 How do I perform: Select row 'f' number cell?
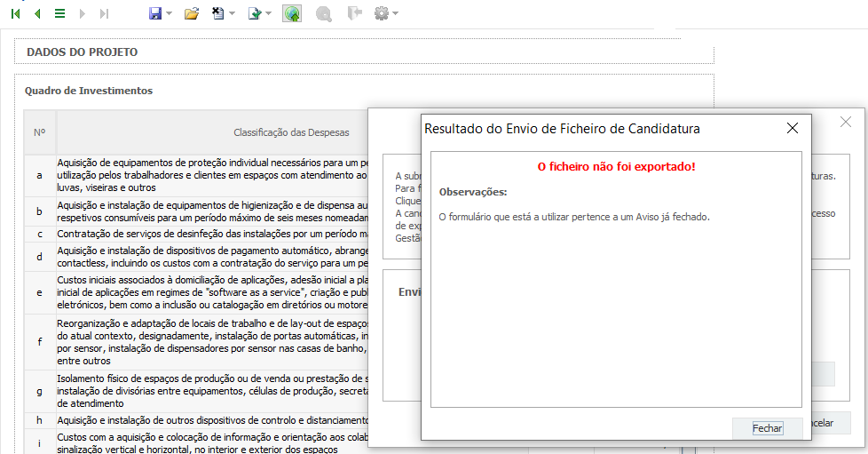point(39,342)
